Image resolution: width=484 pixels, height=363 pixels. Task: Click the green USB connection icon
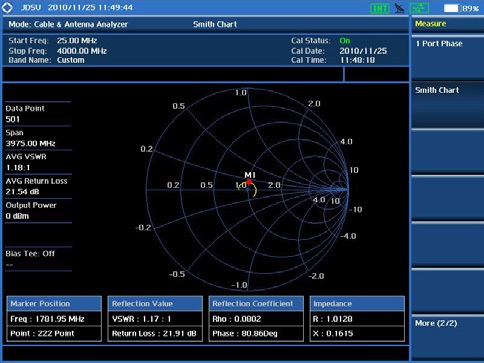click(x=419, y=8)
